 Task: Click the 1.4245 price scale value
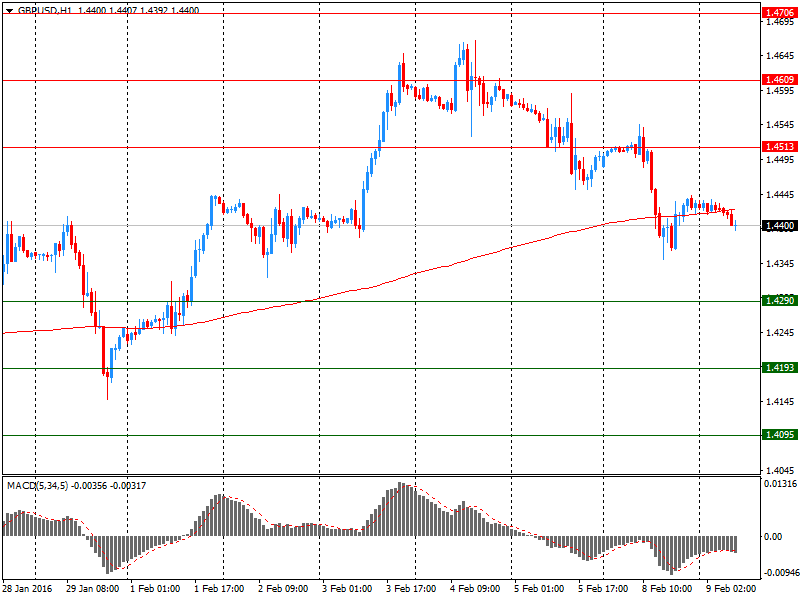click(x=780, y=333)
